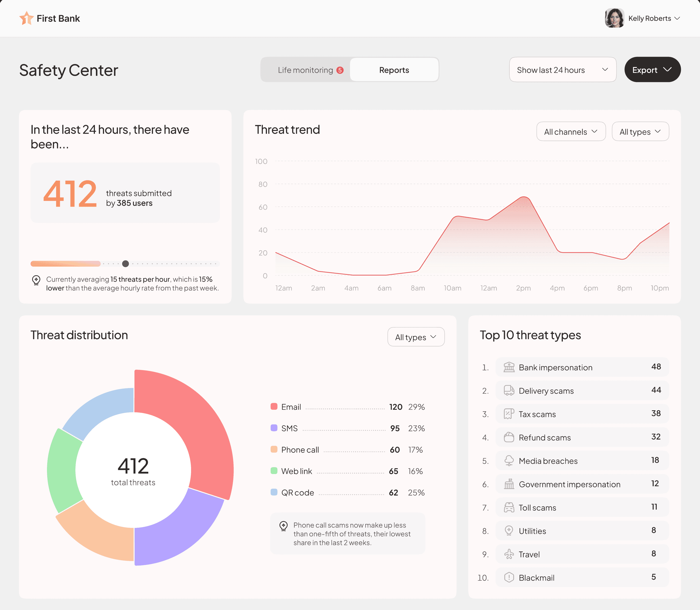The width and height of the screenshot is (700, 610).
Task: Toggle the QR code legend swatch
Action: pos(274,492)
